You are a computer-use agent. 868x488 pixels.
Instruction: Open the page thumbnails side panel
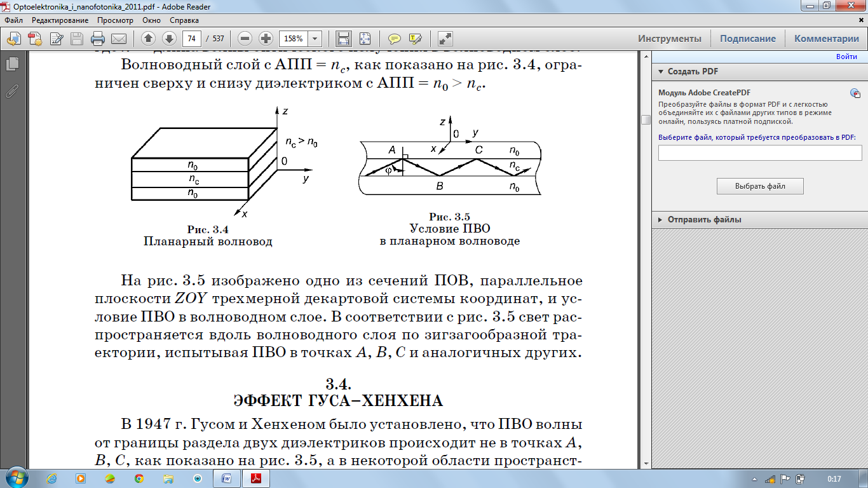(x=11, y=64)
